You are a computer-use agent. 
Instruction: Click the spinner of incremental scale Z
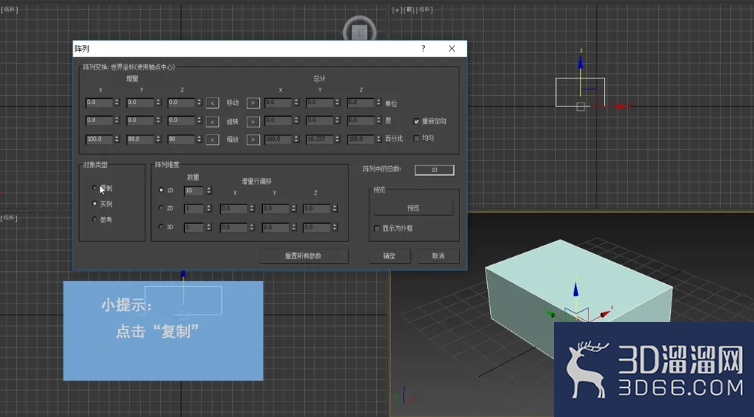point(199,139)
